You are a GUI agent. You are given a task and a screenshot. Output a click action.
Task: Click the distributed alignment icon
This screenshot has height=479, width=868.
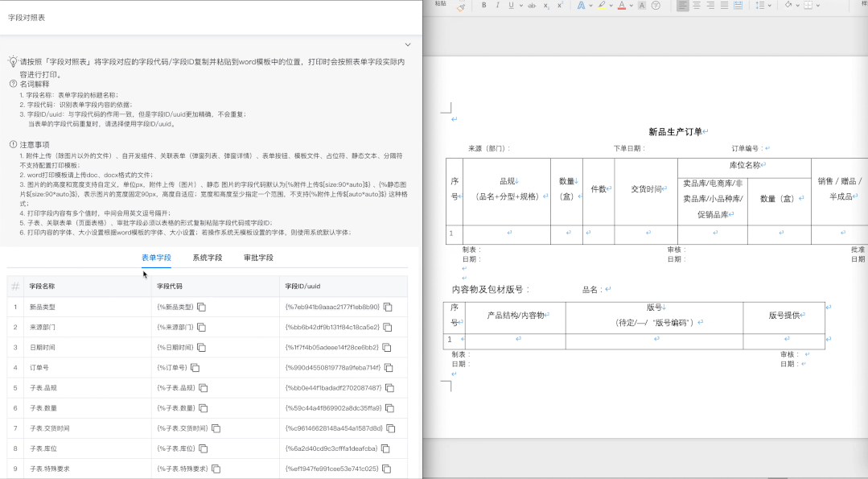[738, 5]
